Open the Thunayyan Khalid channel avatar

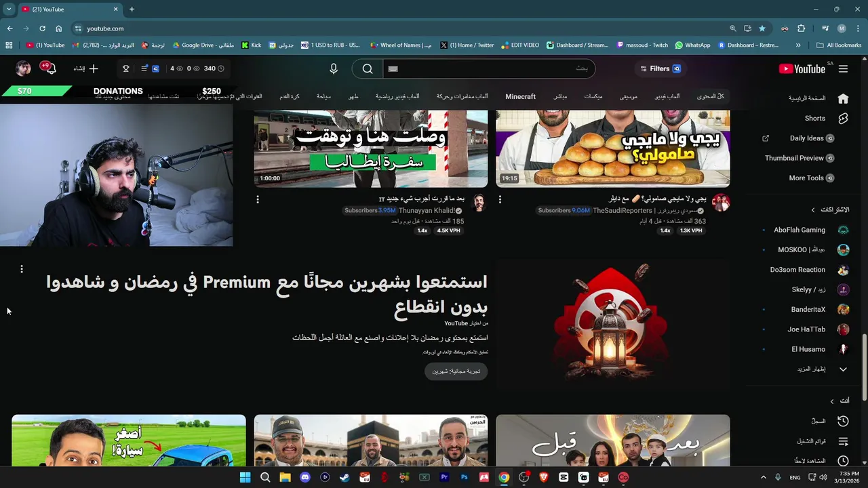pos(479,203)
